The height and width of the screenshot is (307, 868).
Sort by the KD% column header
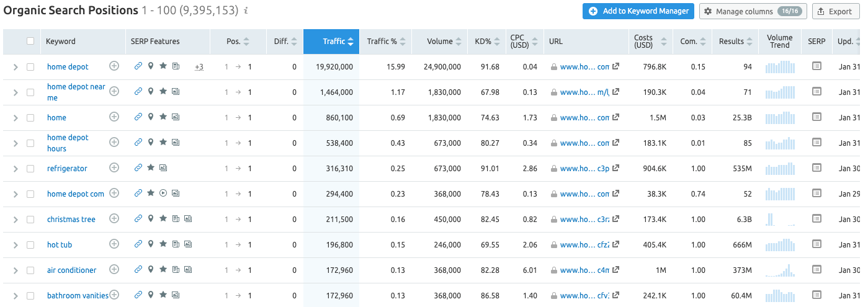point(482,42)
